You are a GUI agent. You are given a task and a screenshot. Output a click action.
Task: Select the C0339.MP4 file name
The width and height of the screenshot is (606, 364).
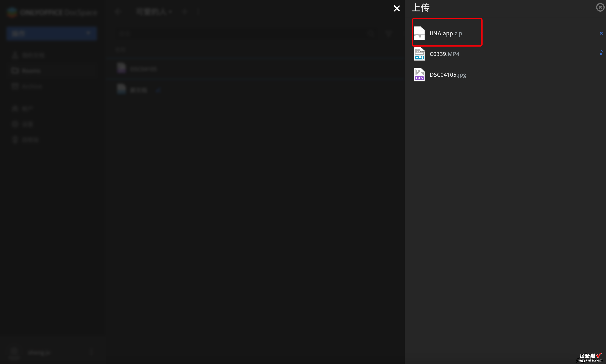coord(444,54)
